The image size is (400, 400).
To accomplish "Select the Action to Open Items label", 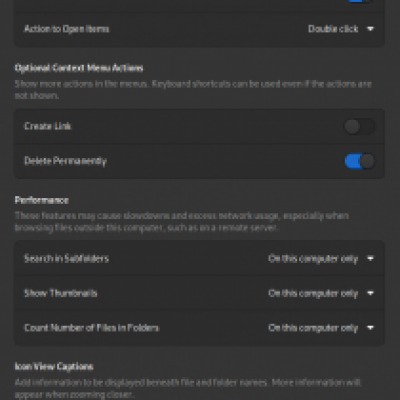I will 66,29.
